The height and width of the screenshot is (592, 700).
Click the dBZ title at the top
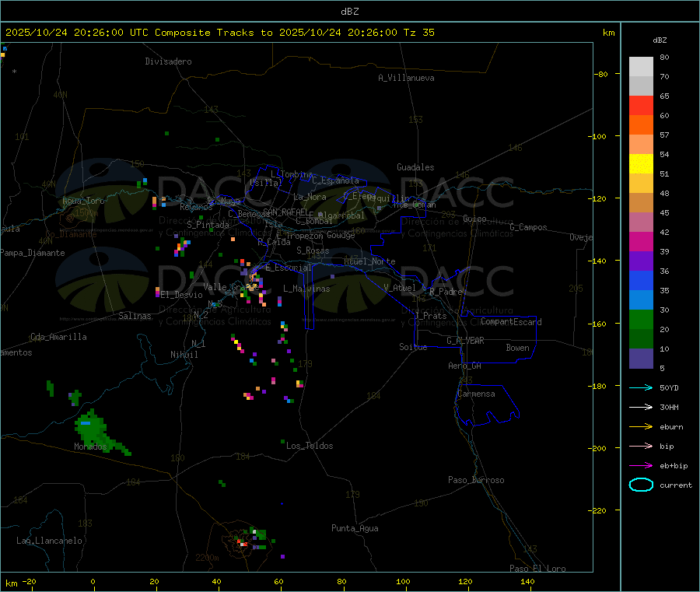click(x=349, y=12)
